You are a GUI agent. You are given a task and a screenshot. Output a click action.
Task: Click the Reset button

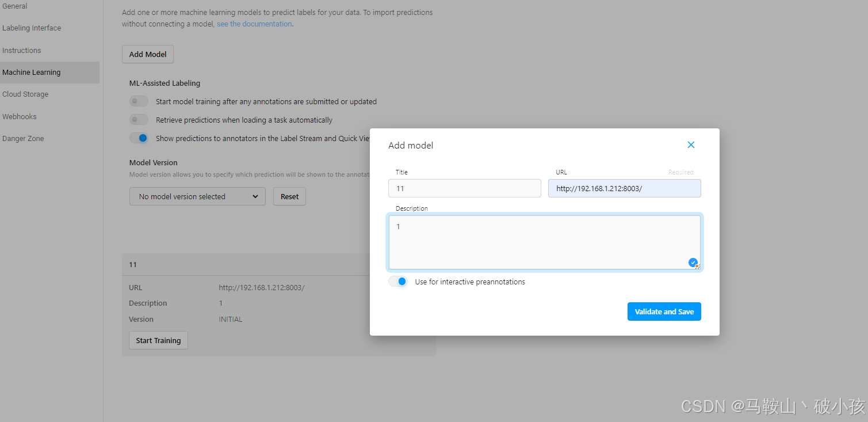coord(289,196)
